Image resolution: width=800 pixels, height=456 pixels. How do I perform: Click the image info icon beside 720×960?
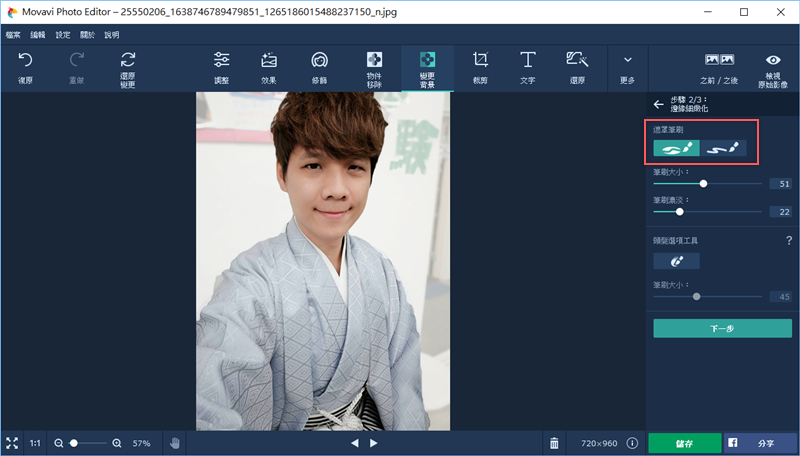[632, 443]
